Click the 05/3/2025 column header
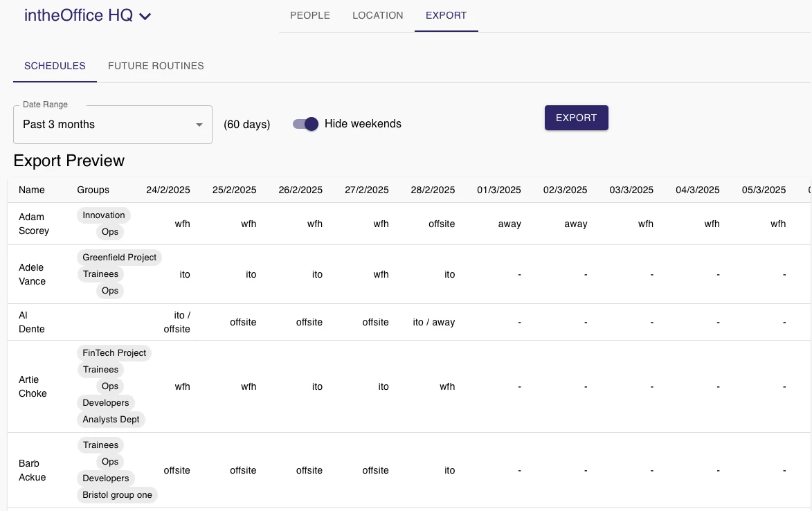The height and width of the screenshot is (511, 812). click(764, 190)
